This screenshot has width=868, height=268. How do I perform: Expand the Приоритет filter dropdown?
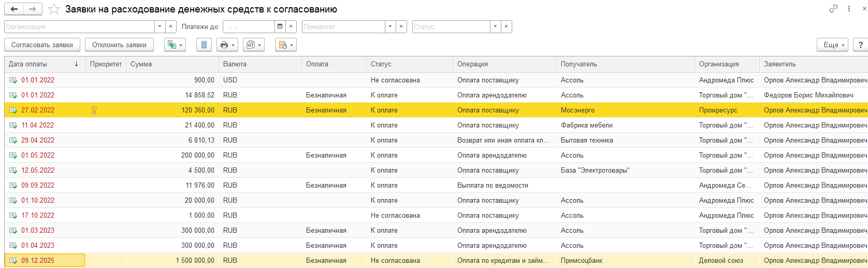coord(390,26)
